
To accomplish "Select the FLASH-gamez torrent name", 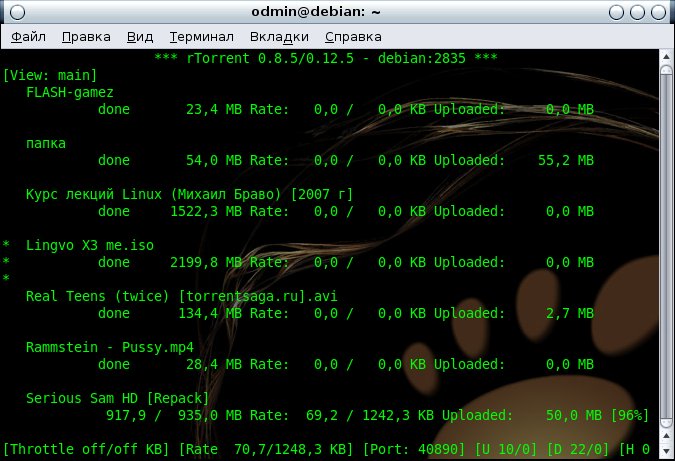I will [x=70, y=92].
